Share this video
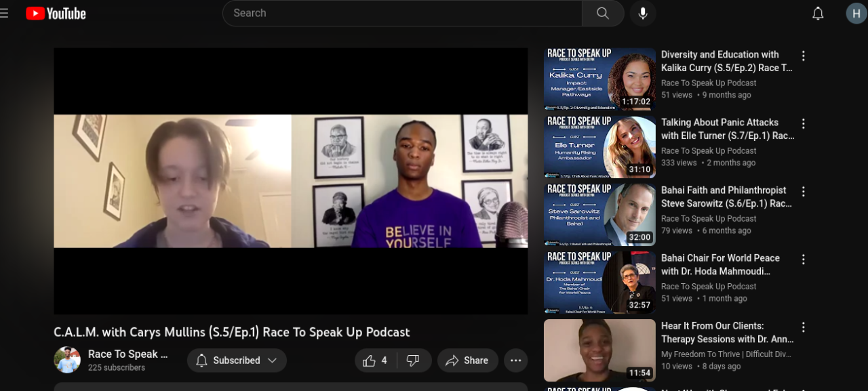Viewport: 868px width, 391px height. point(467,361)
